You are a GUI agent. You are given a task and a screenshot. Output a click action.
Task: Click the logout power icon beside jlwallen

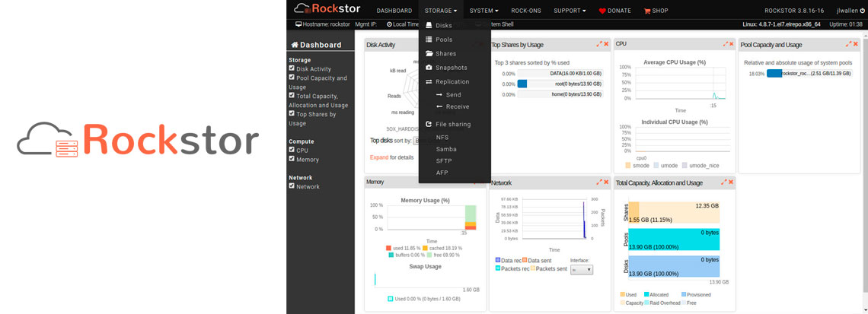862,11
